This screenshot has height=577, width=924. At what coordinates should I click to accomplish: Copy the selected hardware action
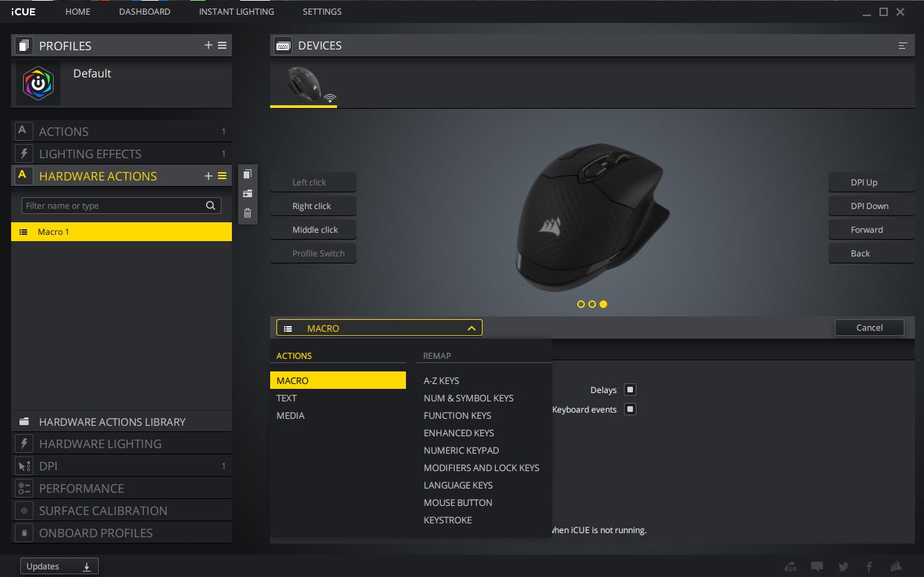click(247, 175)
